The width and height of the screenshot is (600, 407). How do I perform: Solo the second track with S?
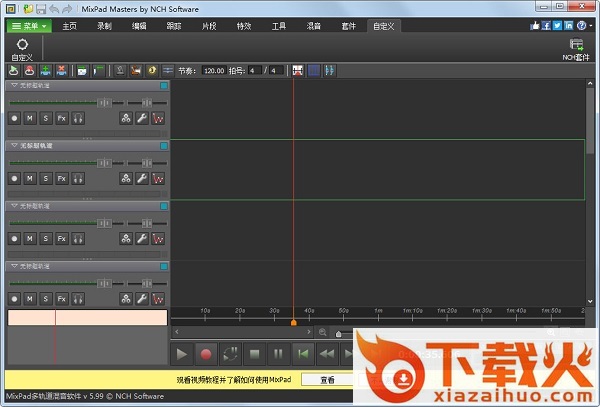(x=46, y=179)
